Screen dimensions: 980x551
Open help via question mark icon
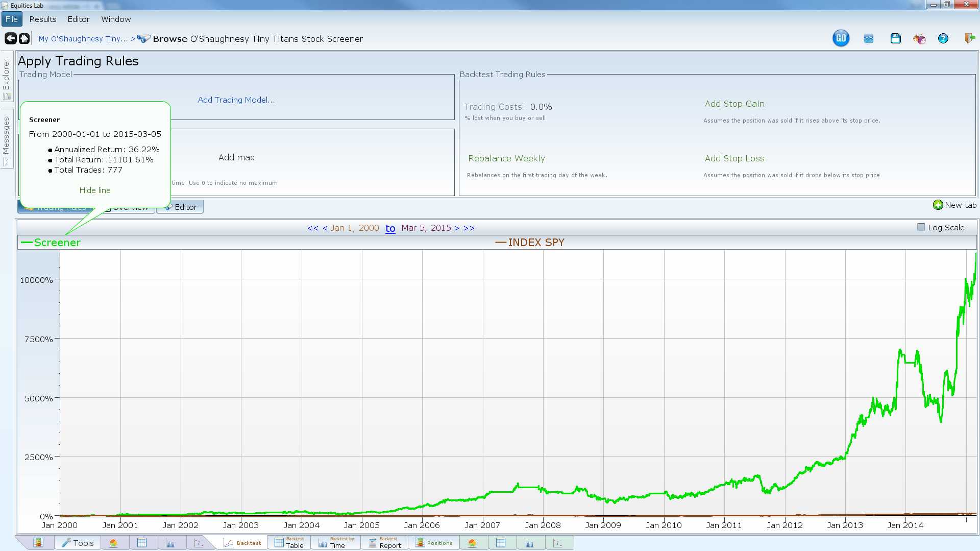coord(943,38)
